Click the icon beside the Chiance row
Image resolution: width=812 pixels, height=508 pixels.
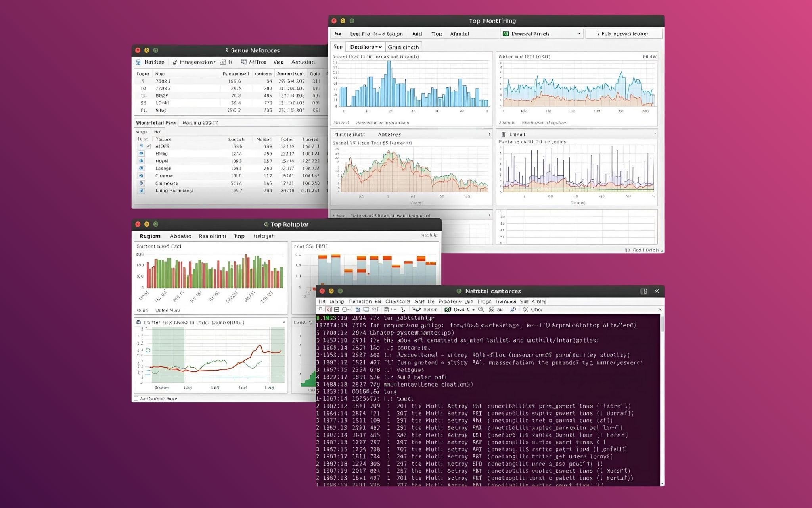coord(141,176)
